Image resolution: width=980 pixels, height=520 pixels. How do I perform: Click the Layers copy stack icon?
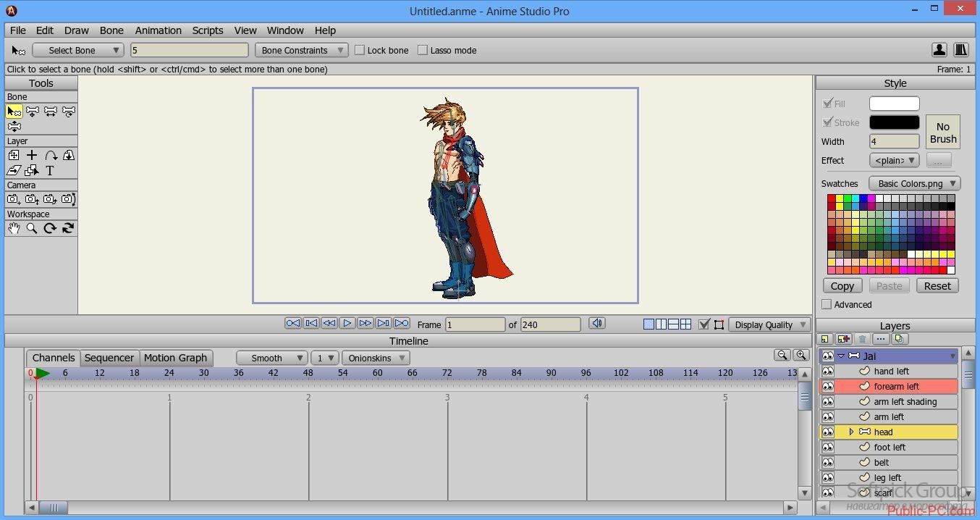[900, 339]
